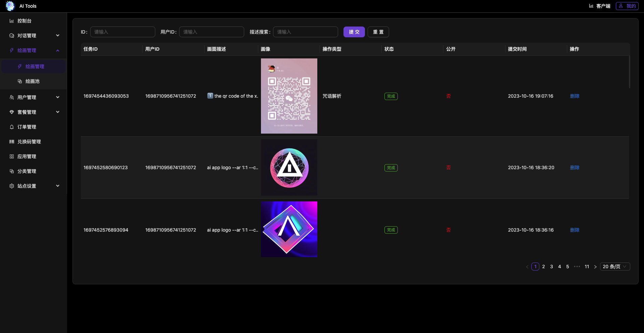Click the 对话管理 chat bubble icon
The height and width of the screenshot is (333, 644).
coord(12,36)
